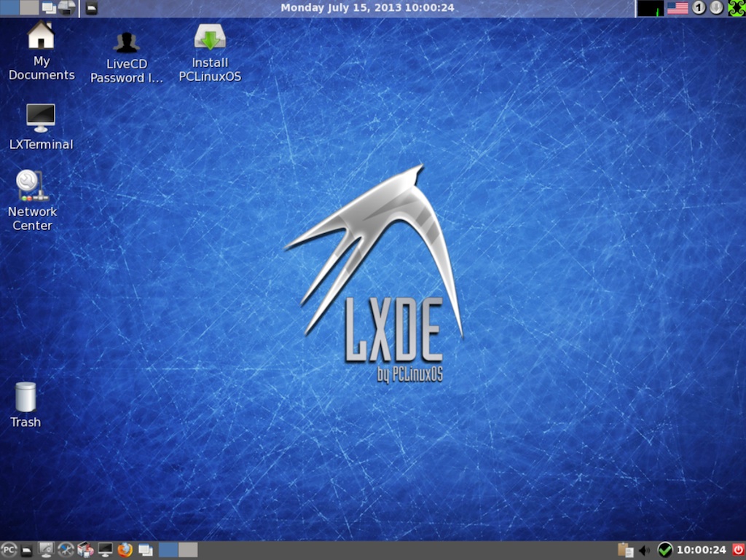
Task: Click the top panel date and time
Action: (367, 7)
